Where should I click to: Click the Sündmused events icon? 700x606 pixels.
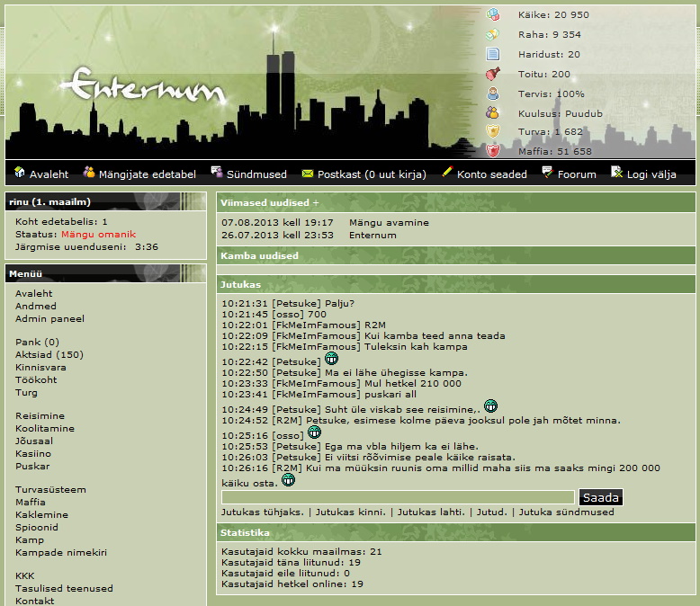pyautogui.click(x=217, y=173)
